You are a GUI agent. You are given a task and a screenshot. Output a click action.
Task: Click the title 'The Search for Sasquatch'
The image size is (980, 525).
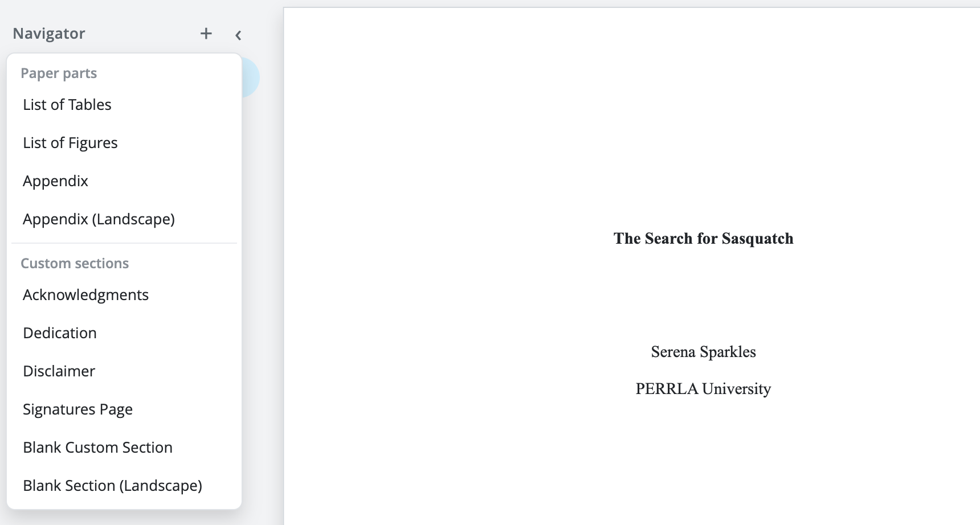(x=703, y=239)
